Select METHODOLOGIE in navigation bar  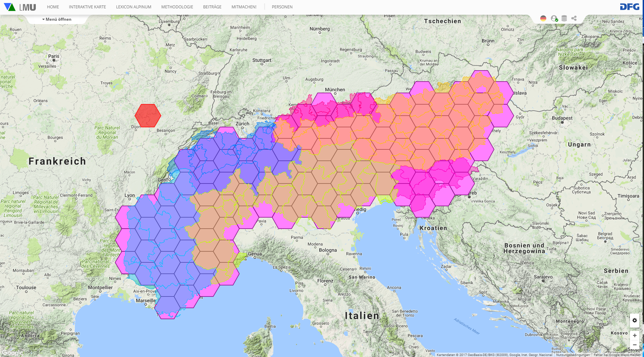coord(177,7)
